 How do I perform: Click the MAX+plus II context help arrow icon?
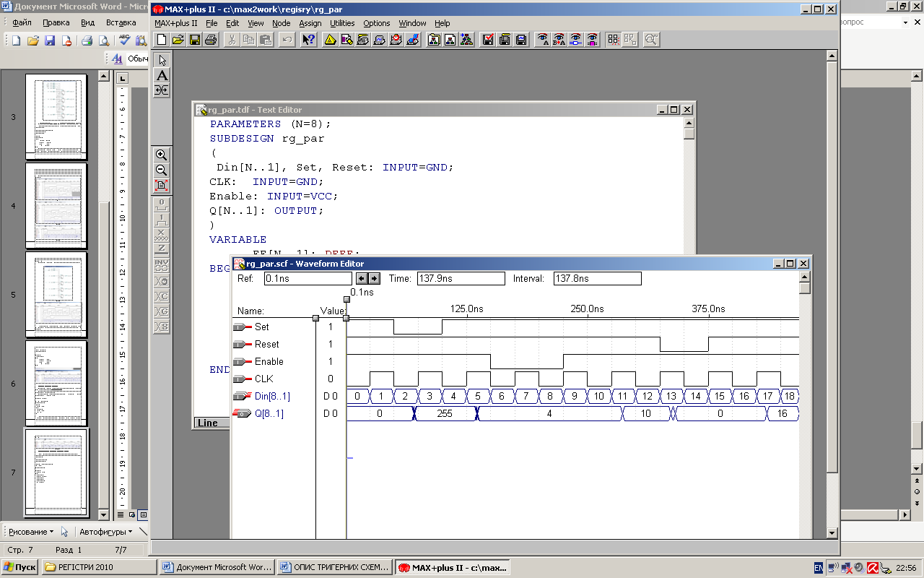point(308,40)
